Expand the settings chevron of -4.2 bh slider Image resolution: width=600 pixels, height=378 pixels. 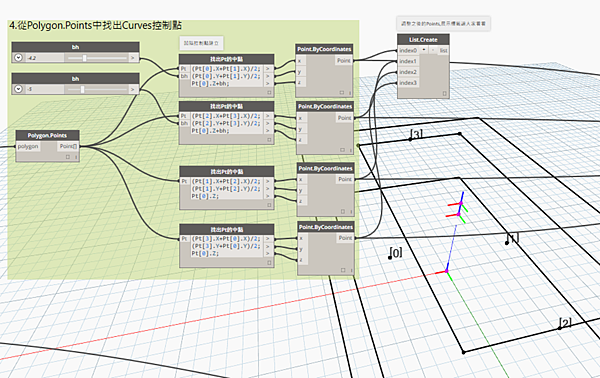(18, 58)
